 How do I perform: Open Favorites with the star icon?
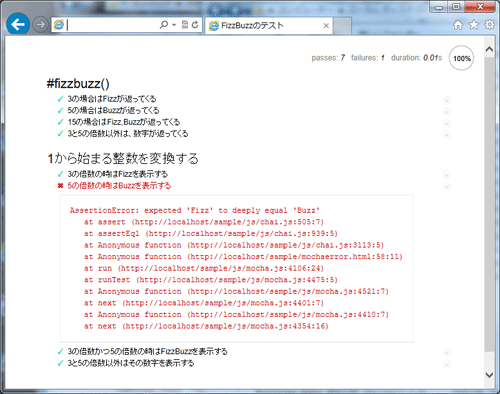pos(474,25)
